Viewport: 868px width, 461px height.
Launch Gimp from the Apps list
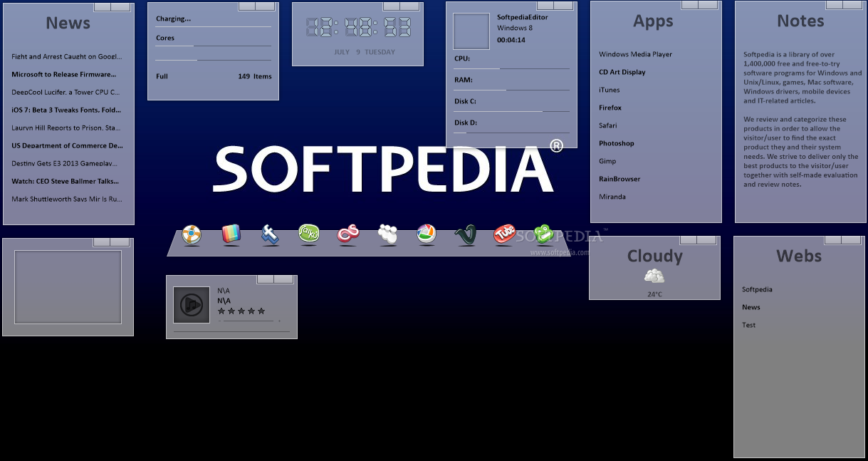(x=607, y=161)
